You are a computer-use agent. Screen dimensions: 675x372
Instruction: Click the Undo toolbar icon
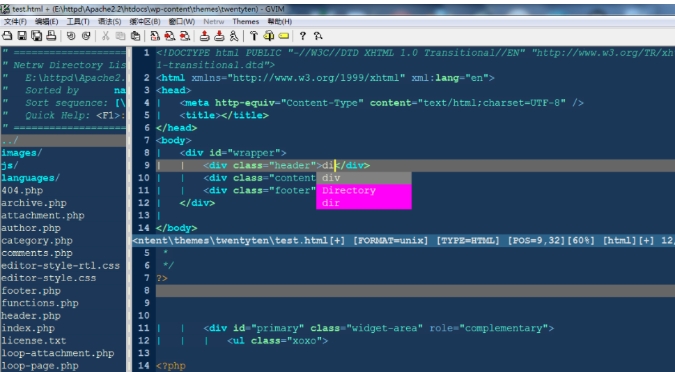[71, 36]
